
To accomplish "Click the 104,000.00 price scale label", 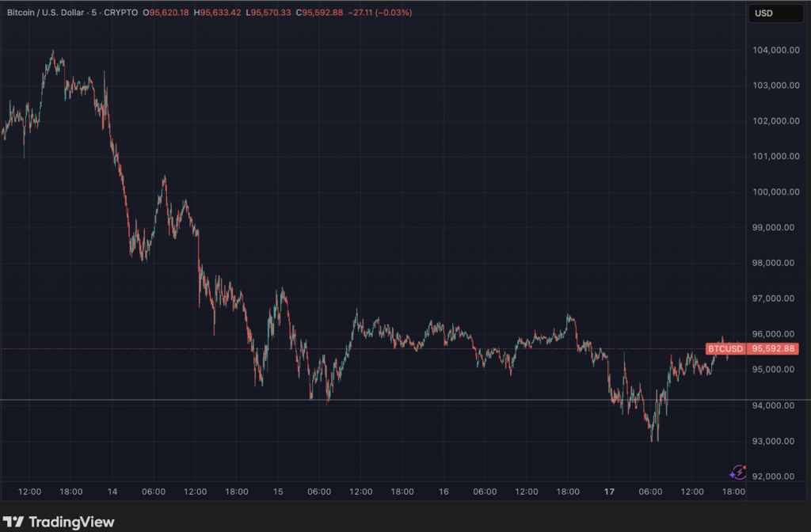I will pos(775,50).
